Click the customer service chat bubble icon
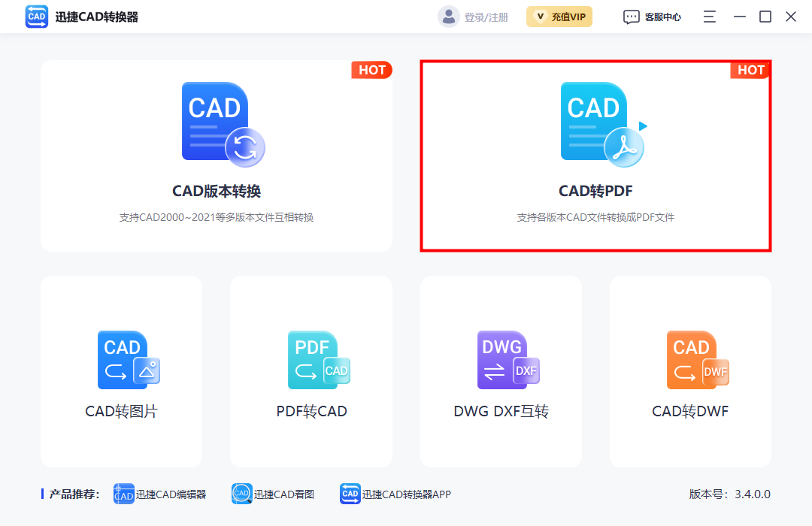This screenshot has height=526, width=812. [x=632, y=17]
